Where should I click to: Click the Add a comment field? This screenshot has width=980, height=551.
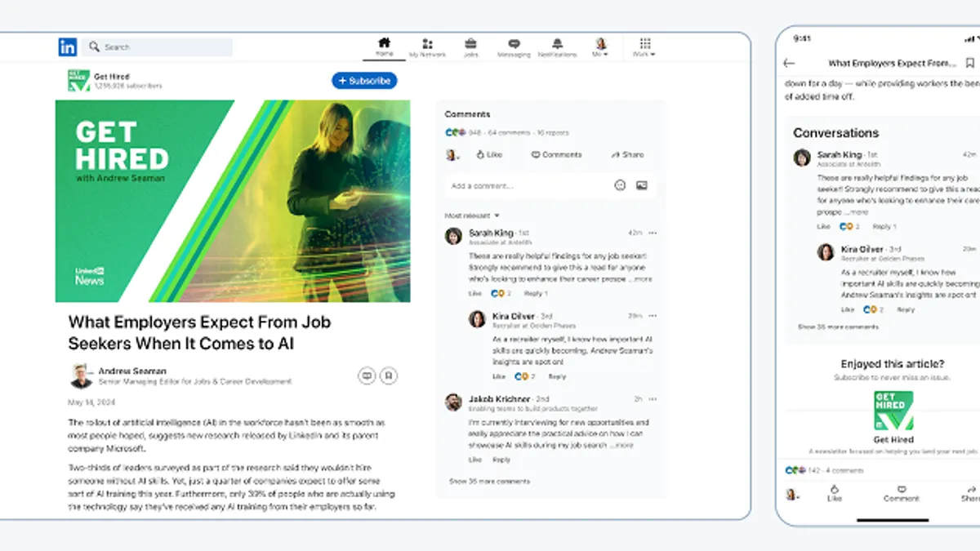(550, 185)
